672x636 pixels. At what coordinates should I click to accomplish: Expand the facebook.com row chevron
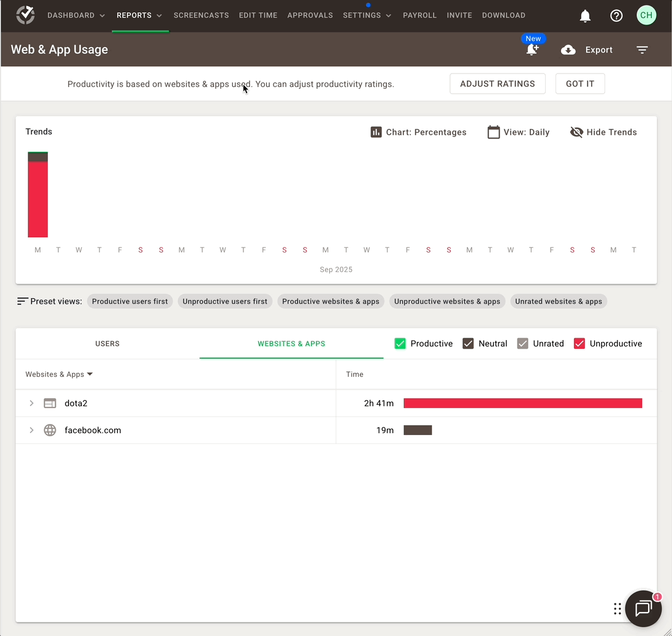click(x=31, y=430)
